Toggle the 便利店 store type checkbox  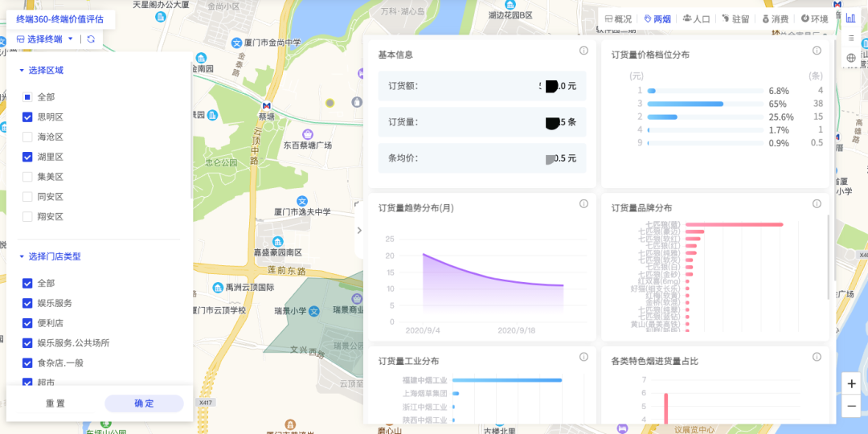point(27,323)
